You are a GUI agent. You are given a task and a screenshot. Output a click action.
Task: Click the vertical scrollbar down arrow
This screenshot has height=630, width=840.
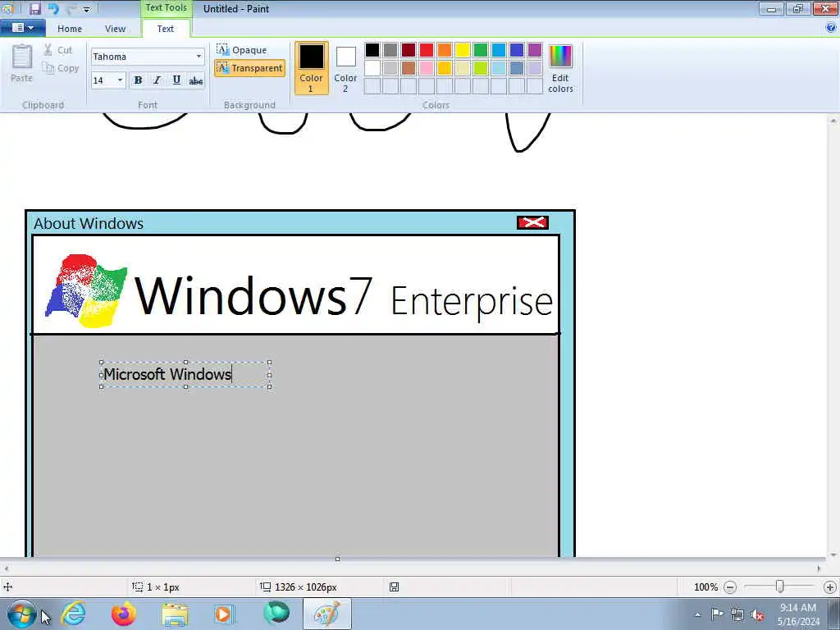[833, 555]
